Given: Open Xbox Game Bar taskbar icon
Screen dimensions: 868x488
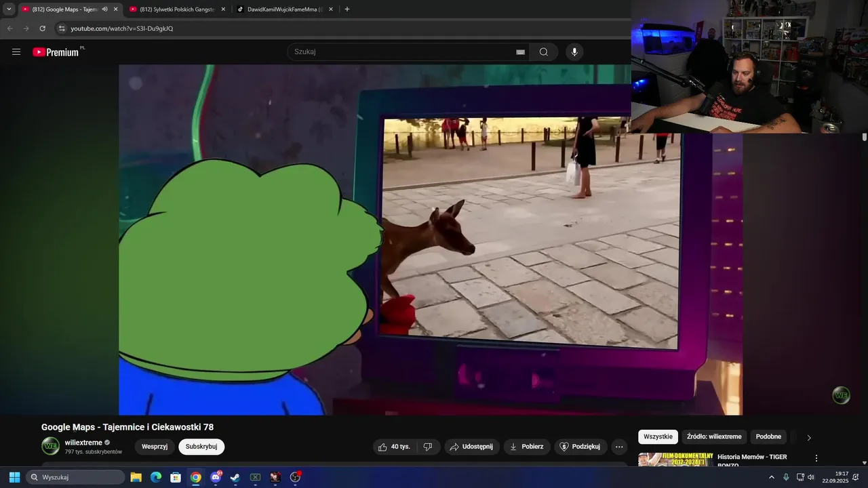Looking at the screenshot, I should pos(256,477).
